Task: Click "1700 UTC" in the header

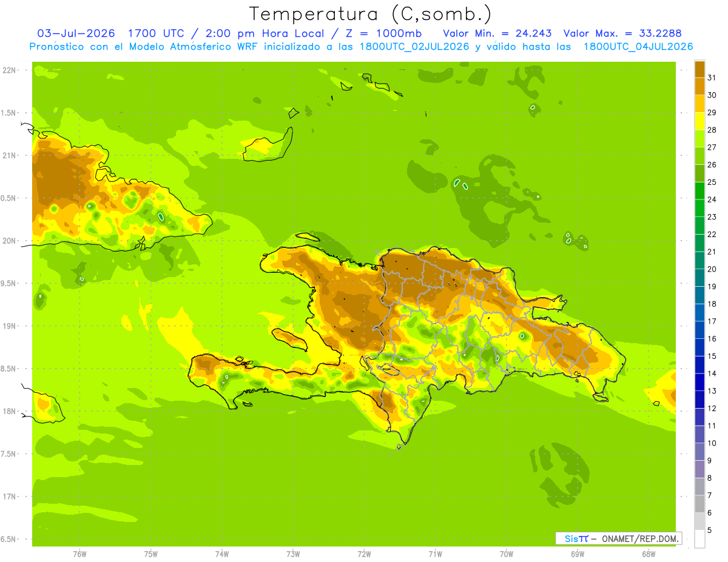Action: tap(157, 33)
